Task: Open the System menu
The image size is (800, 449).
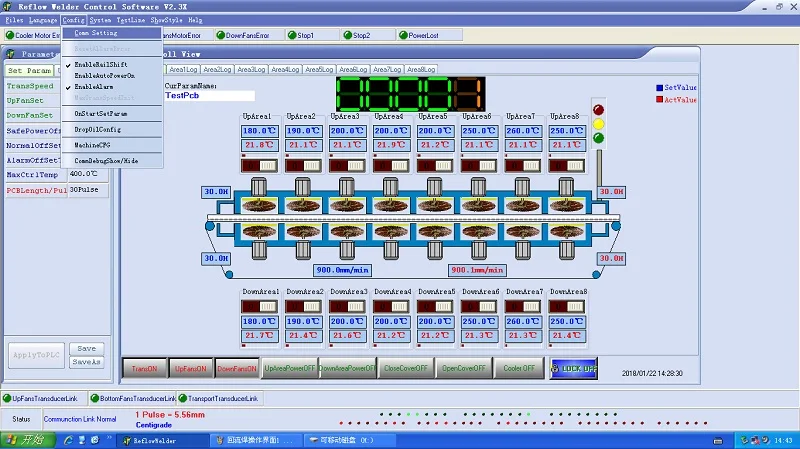Action: pos(100,19)
